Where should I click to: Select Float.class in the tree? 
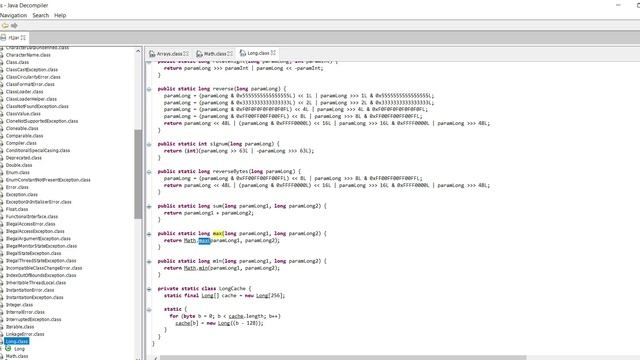[17, 209]
